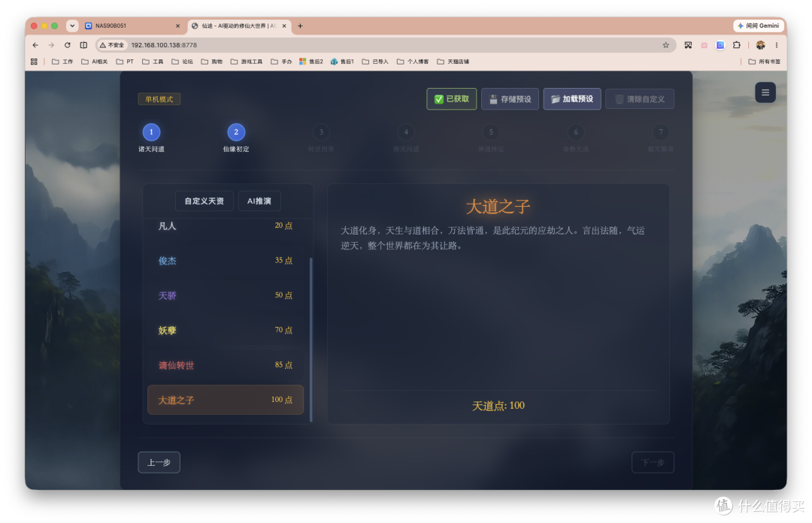
Task: Open the 天猫店铺 bookmark folder
Action: click(x=453, y=62)
